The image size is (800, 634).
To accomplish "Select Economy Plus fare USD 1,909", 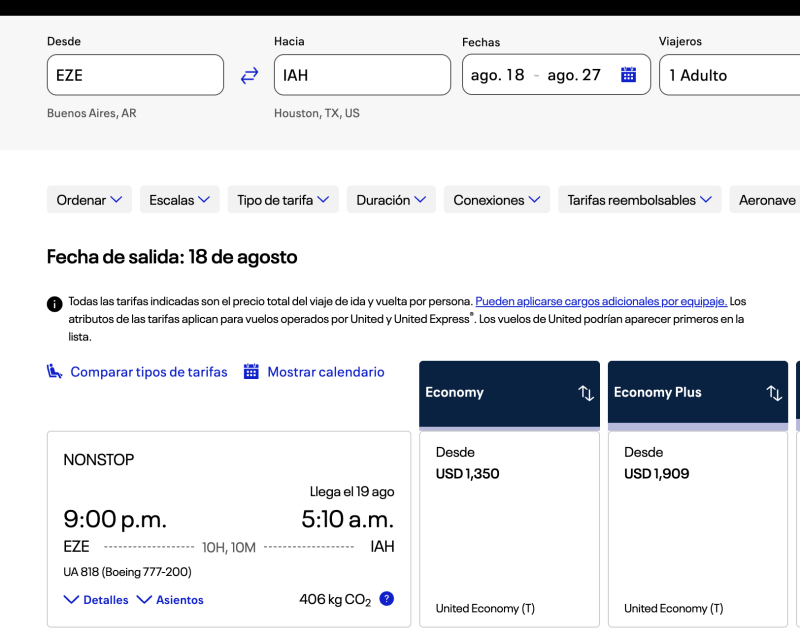I will [x=697, y=528].
